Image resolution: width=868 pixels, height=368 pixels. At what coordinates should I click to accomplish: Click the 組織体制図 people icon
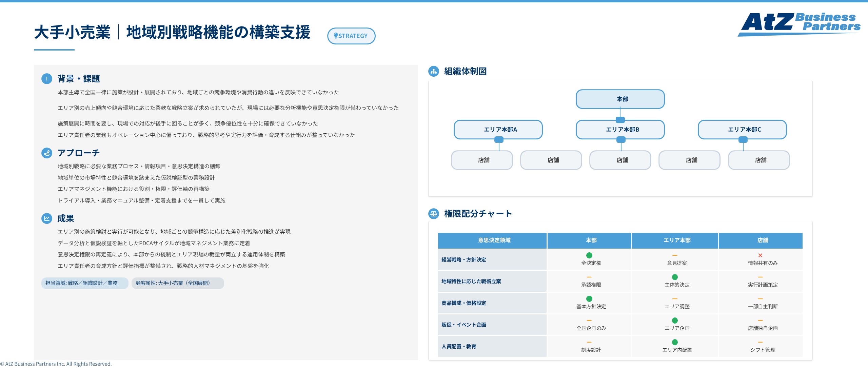[x=434, y=72]
